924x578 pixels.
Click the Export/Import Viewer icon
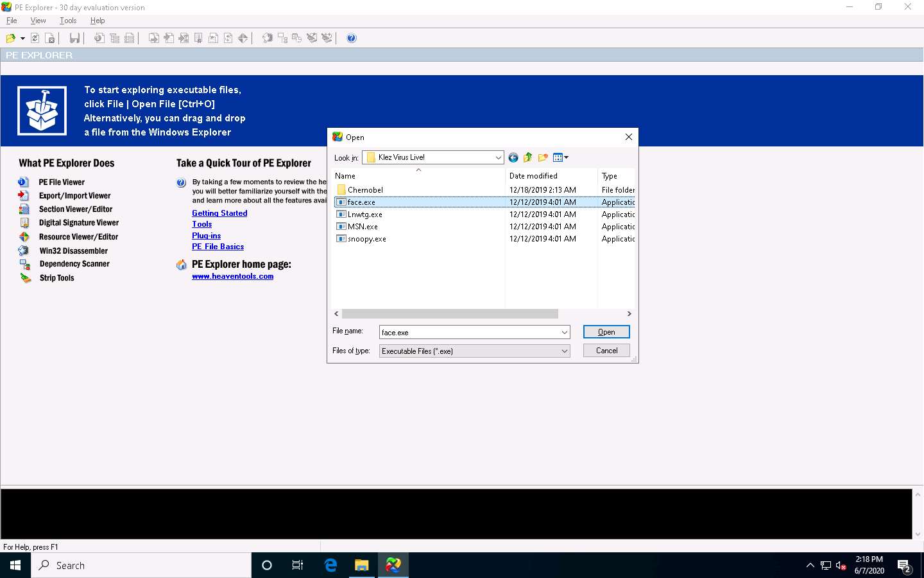click(24, 195)
